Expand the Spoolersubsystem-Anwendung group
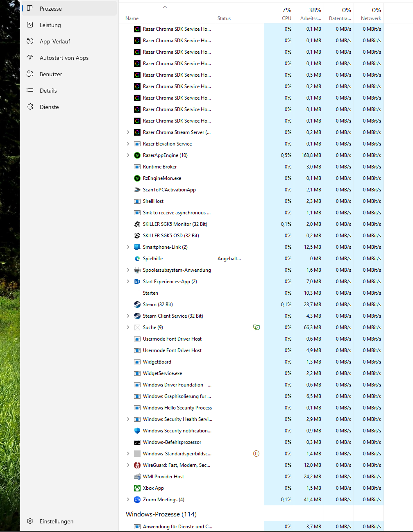The image size is (413, 532). pos(128,270)
